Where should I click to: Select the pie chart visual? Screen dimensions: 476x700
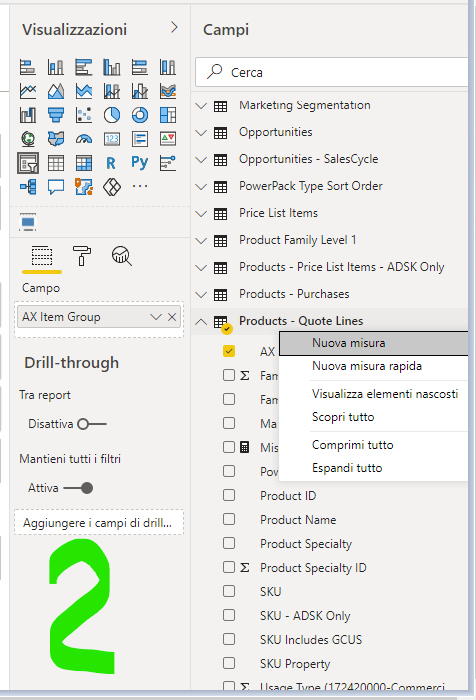click(112, 115)
